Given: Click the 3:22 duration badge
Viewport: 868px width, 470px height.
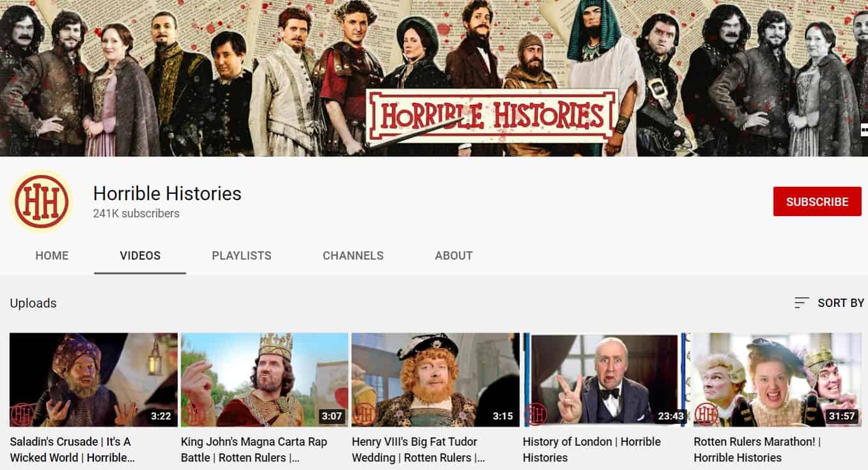Looking at the screenshot, I should [160, 416].
